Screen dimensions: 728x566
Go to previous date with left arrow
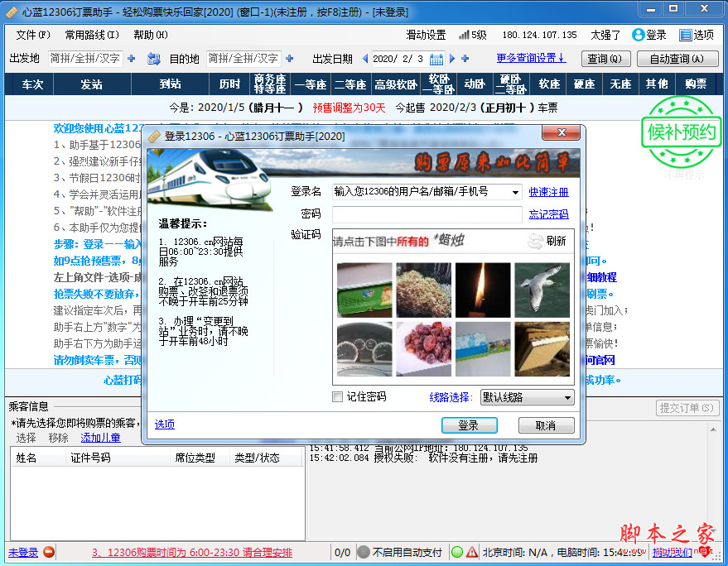tap(365, 59)
